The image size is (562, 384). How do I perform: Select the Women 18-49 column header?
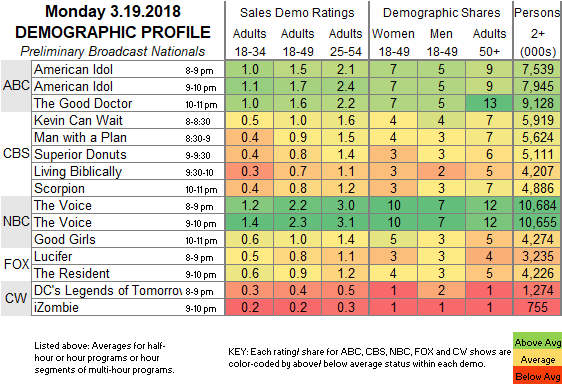click(x=394, y=43)
